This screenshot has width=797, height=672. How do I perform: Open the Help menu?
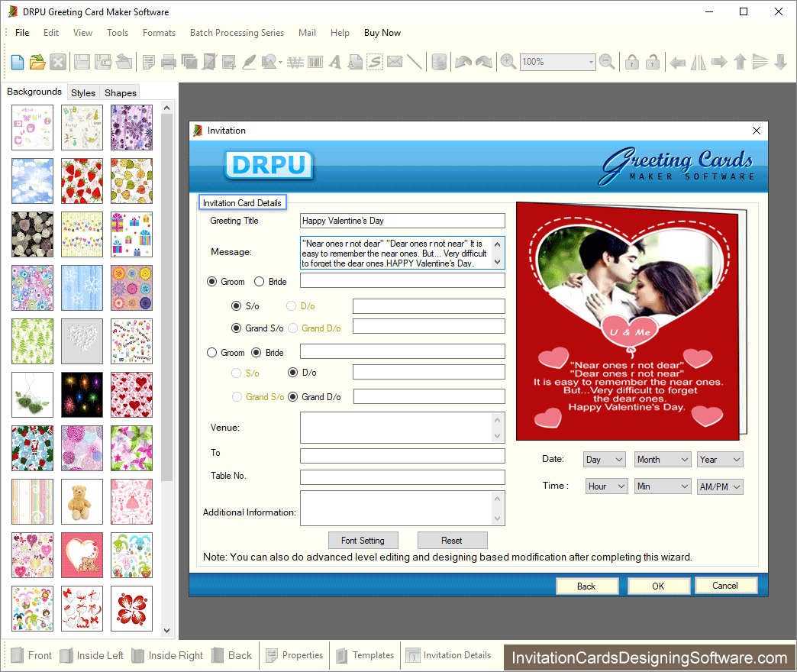340,33
